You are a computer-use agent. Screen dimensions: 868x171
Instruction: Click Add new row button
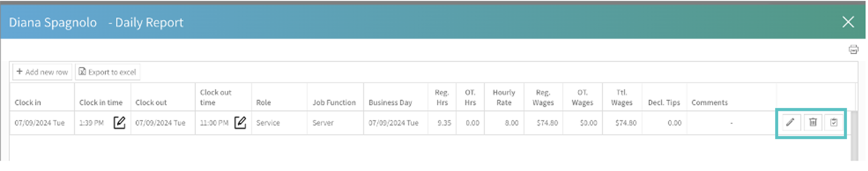[42, 72]
